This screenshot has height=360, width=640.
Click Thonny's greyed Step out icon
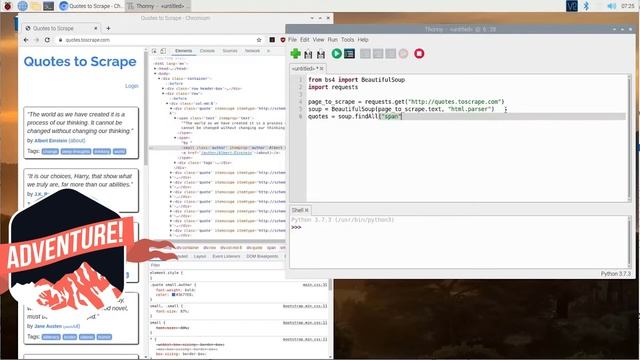[x=391, y=53]
